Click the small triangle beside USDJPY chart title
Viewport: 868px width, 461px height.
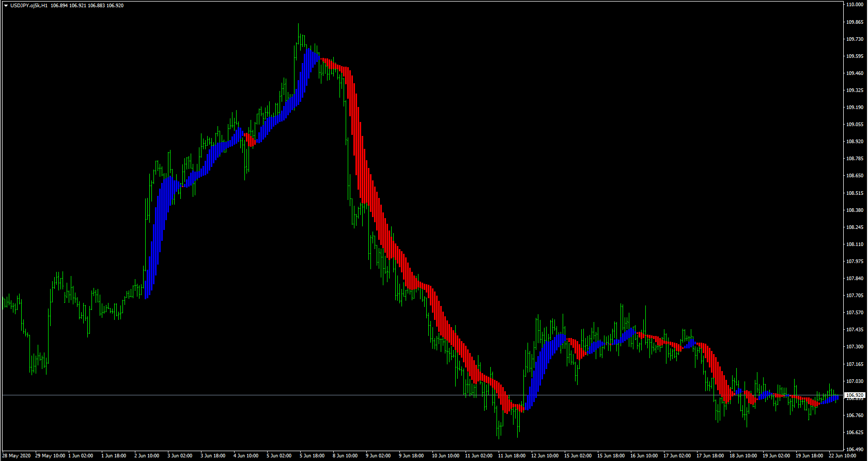coord(6,5)
